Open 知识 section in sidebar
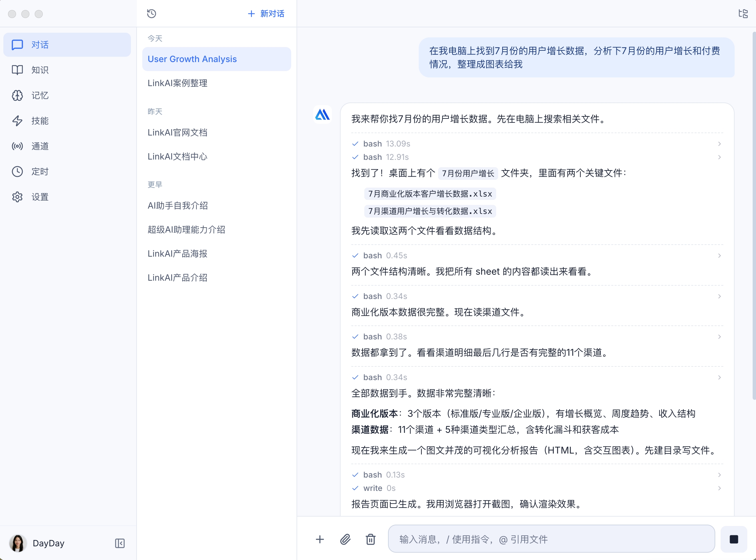The width and height of the screenshot is (756, 560). pos(67,70)
